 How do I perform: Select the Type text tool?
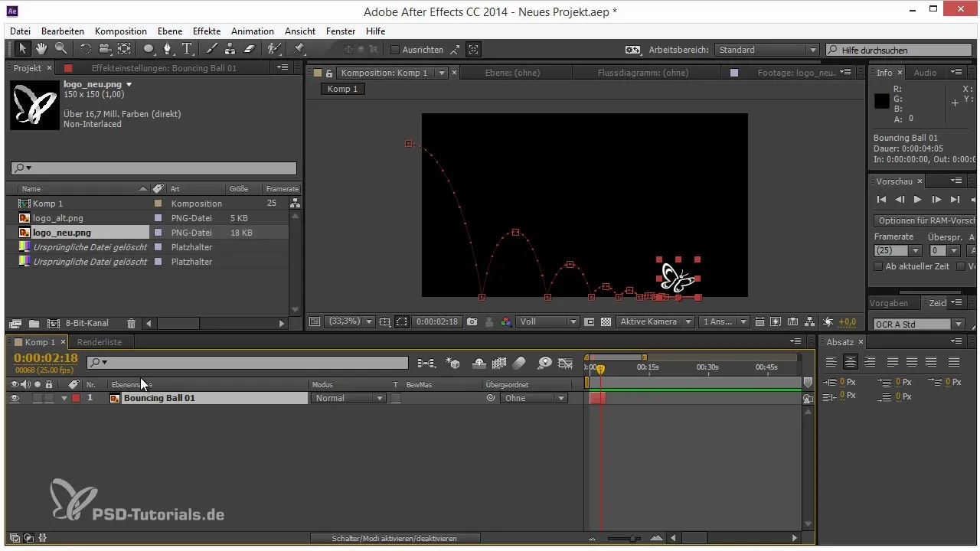click(x=188, y=49)
